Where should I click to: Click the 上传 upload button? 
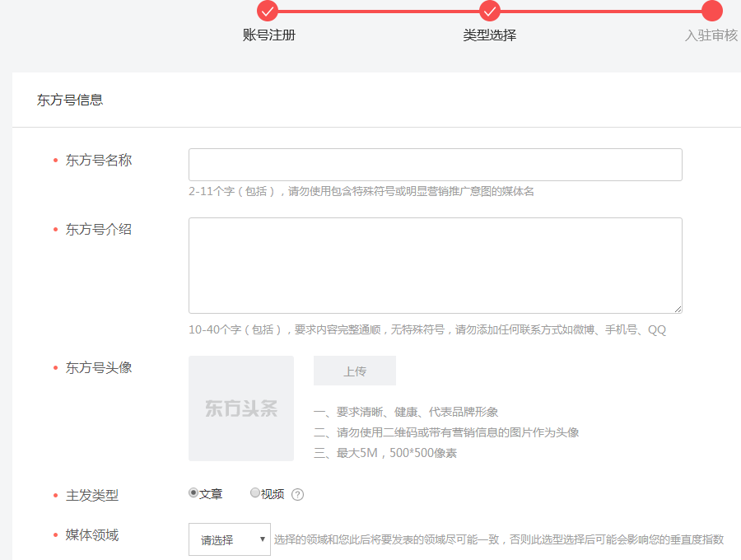coord(354,371)
